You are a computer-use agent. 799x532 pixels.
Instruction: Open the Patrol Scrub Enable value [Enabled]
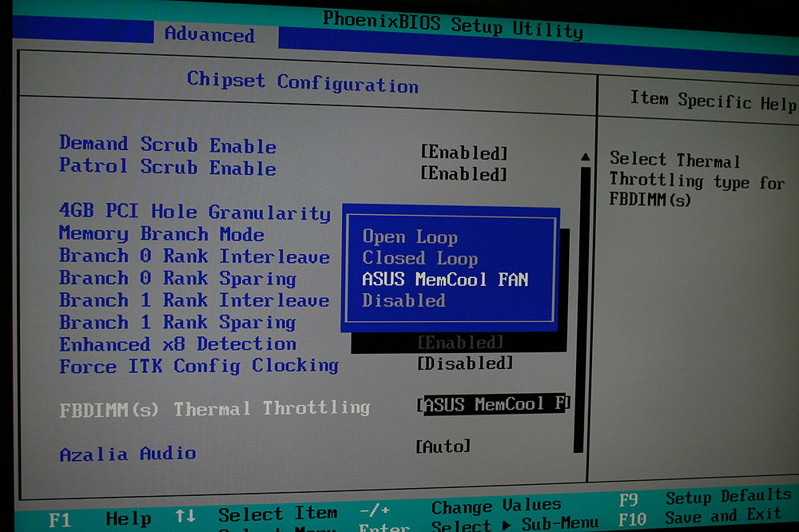(x=463, y=174)
